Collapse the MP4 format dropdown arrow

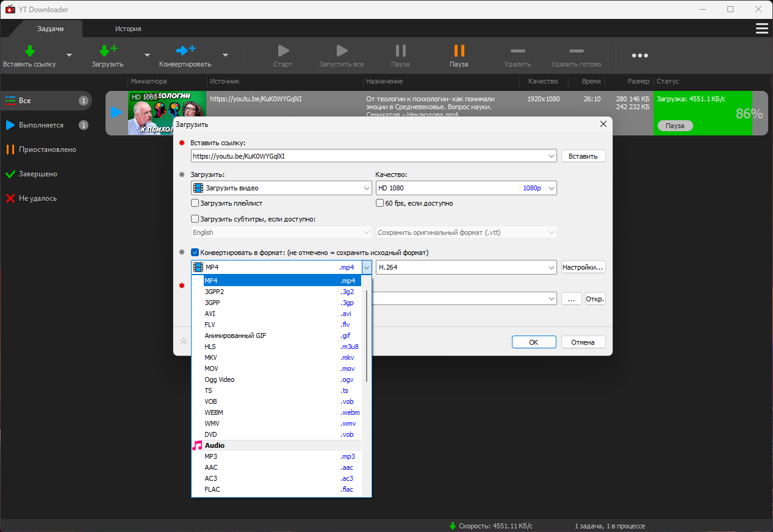click(367, 267)
